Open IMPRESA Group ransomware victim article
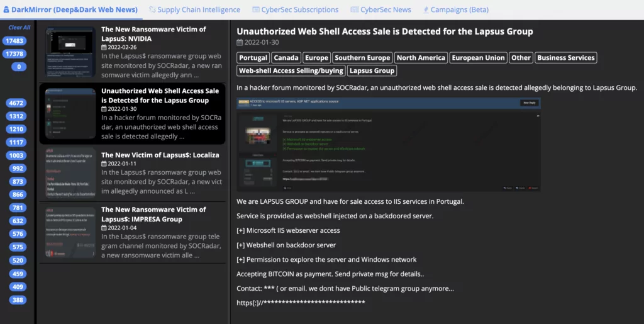Viewport: 644px width, 324px height. pyautogui.click(x=153, y=215)
